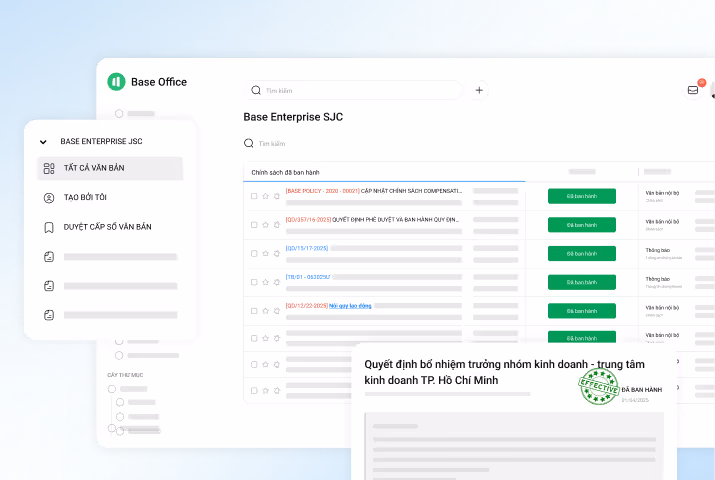Star the QD/15/17-2025 document row
Image resolution: width=715 pixels, height=480 pixels.
pyautogui.click(x=265, y=253)
